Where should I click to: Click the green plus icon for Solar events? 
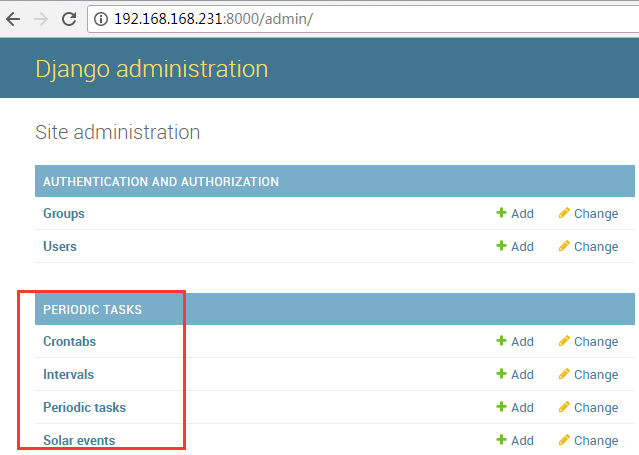click(x=501, y=440)
